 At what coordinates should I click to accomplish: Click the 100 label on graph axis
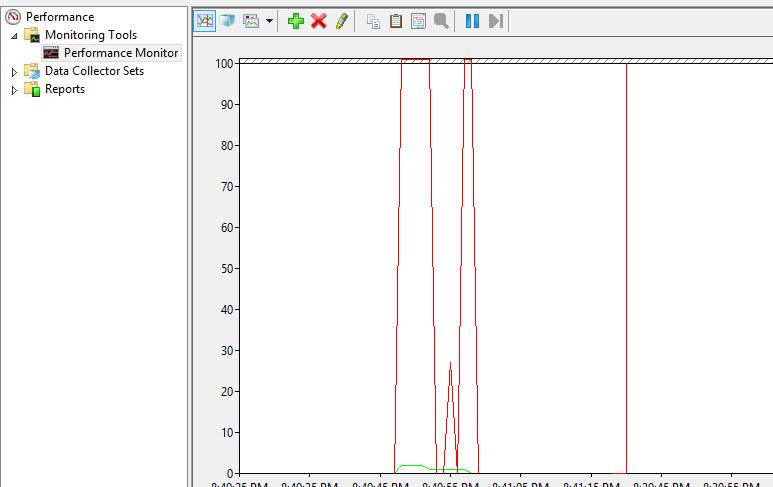pyautogui.click(x=224, y=64)
